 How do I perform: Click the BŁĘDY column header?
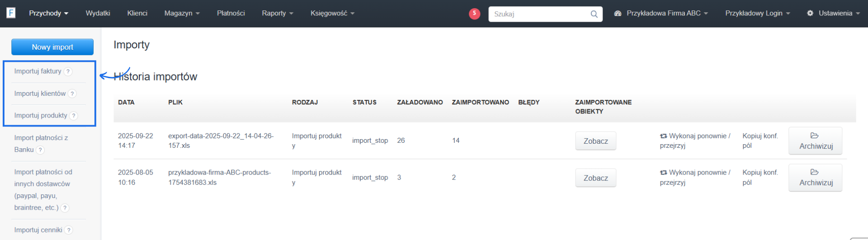click(x=529, y=103)
